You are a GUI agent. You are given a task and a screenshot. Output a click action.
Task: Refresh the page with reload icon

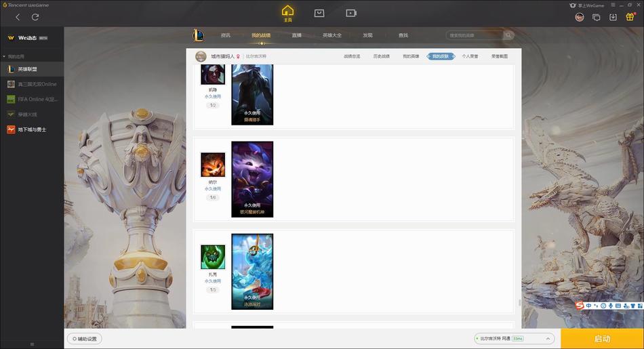tap(35, 17)
